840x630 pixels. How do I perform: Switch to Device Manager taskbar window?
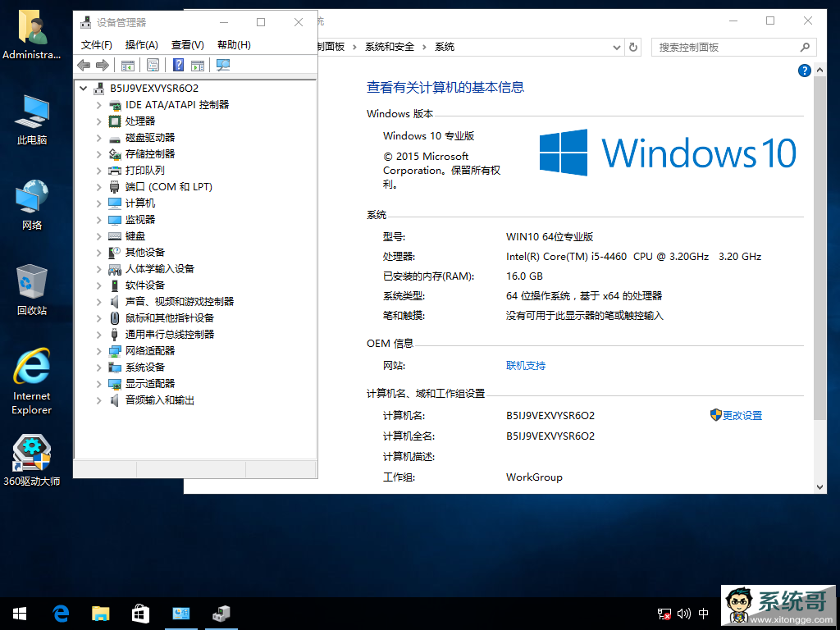pyautogui.click(x=221, y=614)
